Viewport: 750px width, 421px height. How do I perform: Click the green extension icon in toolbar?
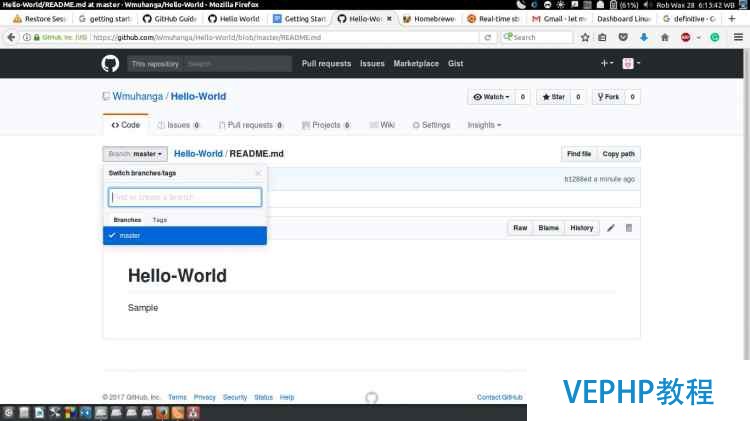click(x=715, y=37)
